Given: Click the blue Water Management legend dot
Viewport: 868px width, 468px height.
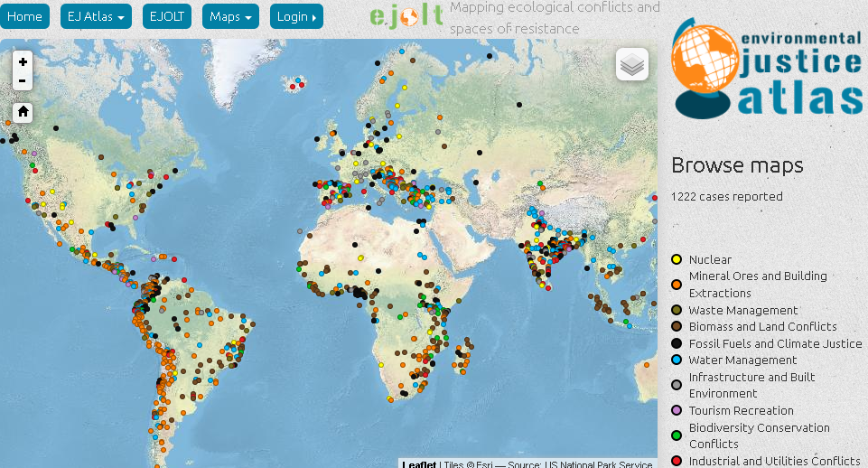Looking at the screenshot, I should [677, 360].
